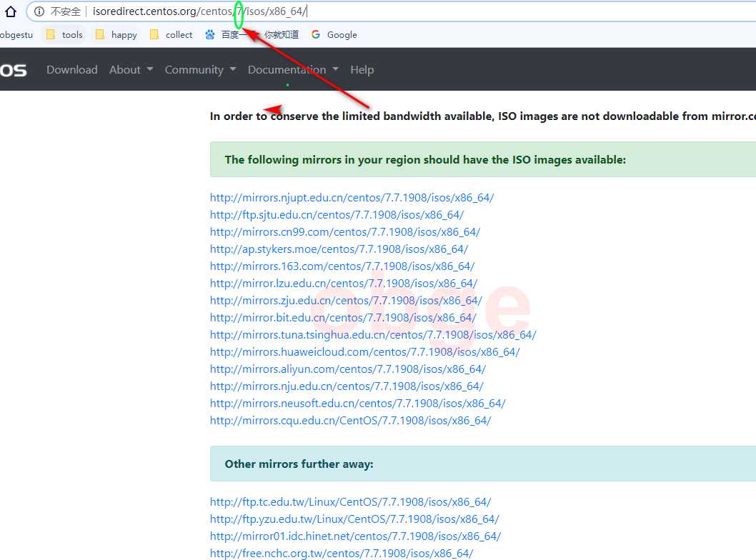This screenshot has height=560, width=756.
Task: Open the mirrors.cn99.com mirror link
Action: [345, 232]
